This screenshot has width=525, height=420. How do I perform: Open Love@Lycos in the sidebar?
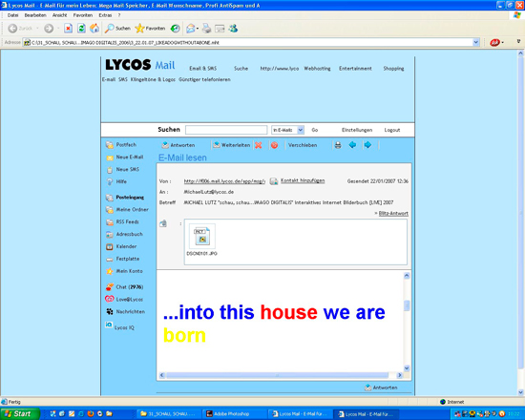coord(124,299)
